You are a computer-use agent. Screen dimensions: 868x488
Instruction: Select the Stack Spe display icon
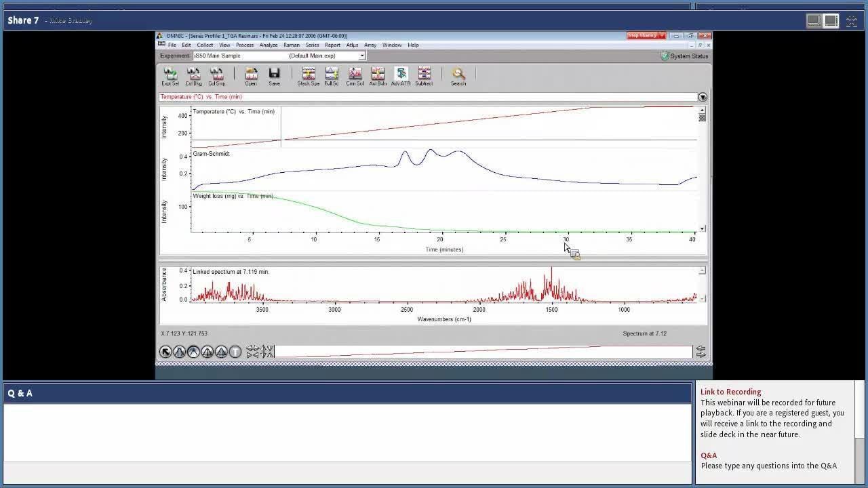coord(309,76)
